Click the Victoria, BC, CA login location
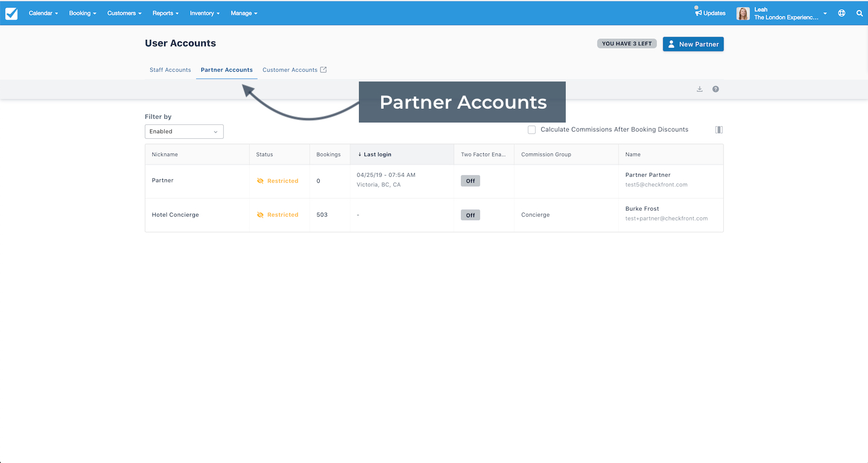Screen dimensions: 868x463 pos(379,185)
